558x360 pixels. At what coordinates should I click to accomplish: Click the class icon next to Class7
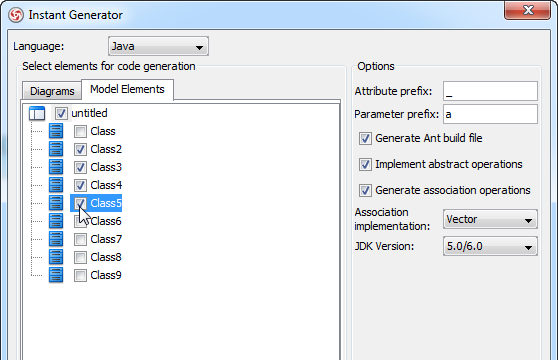[x=56, y=239]
